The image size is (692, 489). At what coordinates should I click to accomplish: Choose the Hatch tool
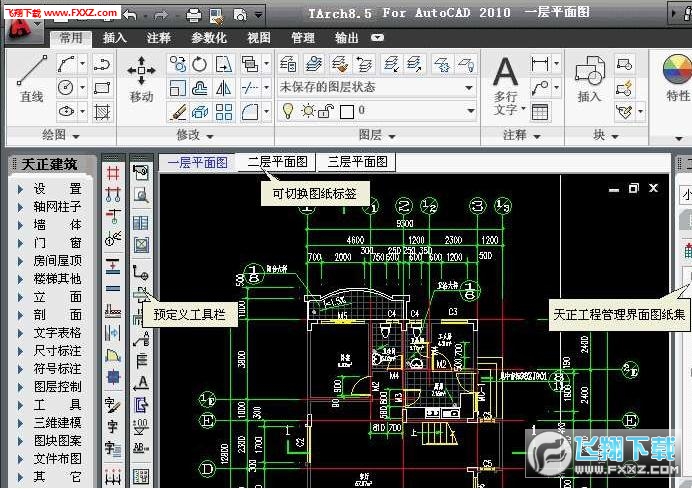[x=102, y=112]
